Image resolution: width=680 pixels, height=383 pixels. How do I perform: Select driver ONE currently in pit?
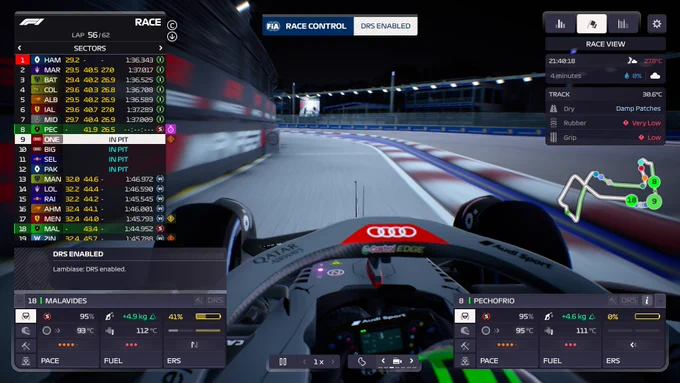click(90, 139)
